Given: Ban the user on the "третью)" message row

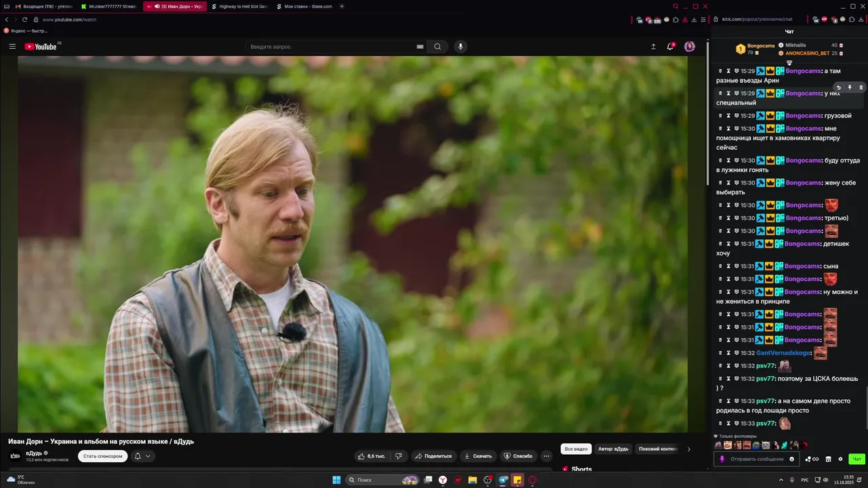Looking at the screenshot, I should pyautogui.click(x=736, y=218).
